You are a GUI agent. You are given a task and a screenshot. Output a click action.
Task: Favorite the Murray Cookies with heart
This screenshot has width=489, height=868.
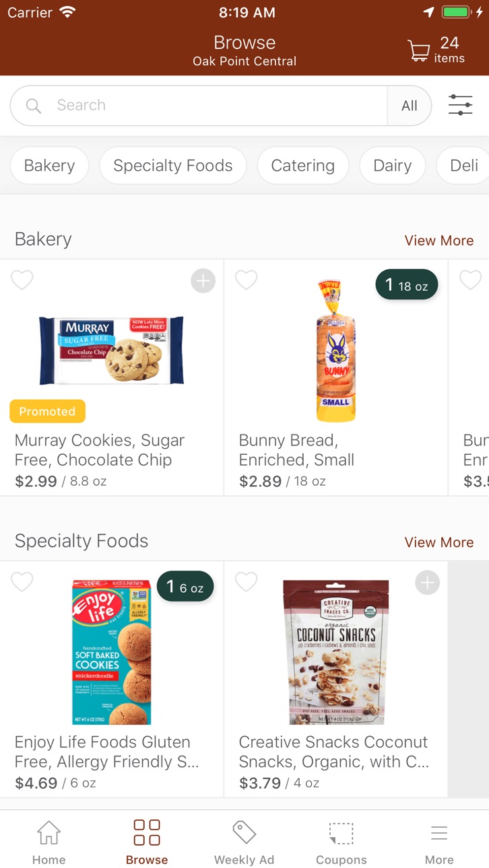pos(22,280)
